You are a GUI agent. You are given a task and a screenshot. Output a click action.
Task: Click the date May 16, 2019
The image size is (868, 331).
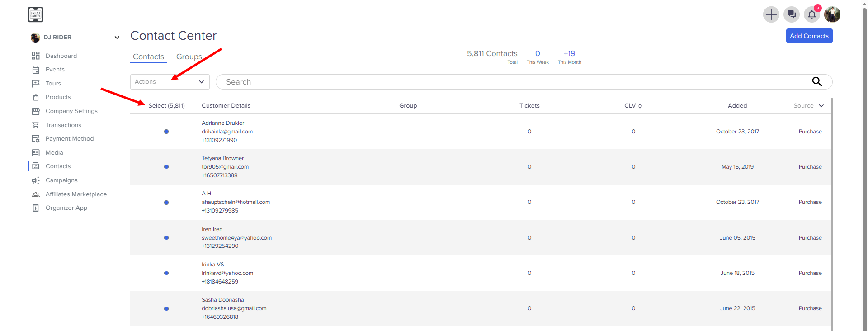click(737, 167)
